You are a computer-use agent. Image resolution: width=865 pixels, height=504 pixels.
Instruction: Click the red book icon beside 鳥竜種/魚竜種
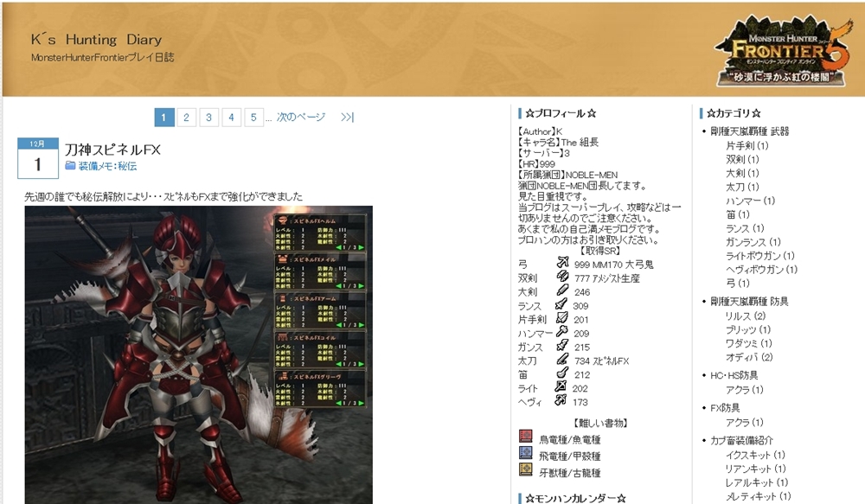point(526,437)
